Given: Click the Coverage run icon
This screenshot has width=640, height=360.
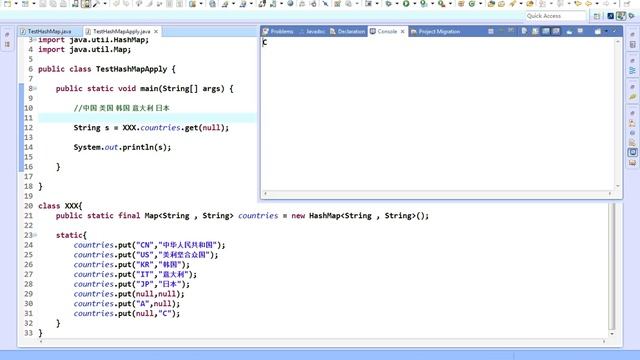Looking at the screenshot, I should click(x=424, y=4).
